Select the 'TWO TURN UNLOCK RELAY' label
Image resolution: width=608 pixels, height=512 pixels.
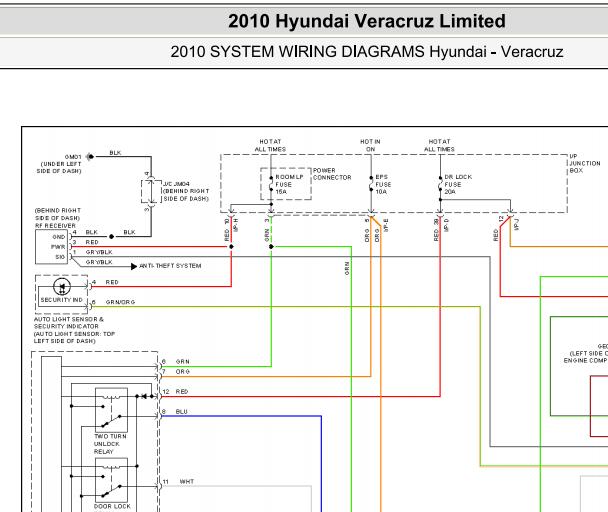(110, 444)
